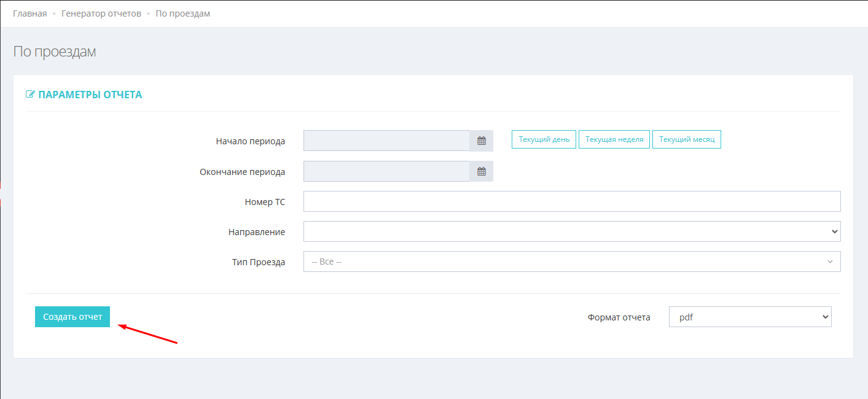868x399 pixels.
Task: Expand the Направление dropdown
Action: pyautogui.click(x=571, y=231)
